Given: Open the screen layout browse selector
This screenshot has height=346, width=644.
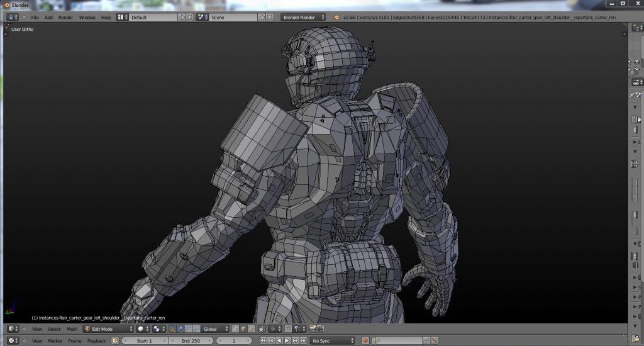Looking at the screenshot, I should [122, 17].
